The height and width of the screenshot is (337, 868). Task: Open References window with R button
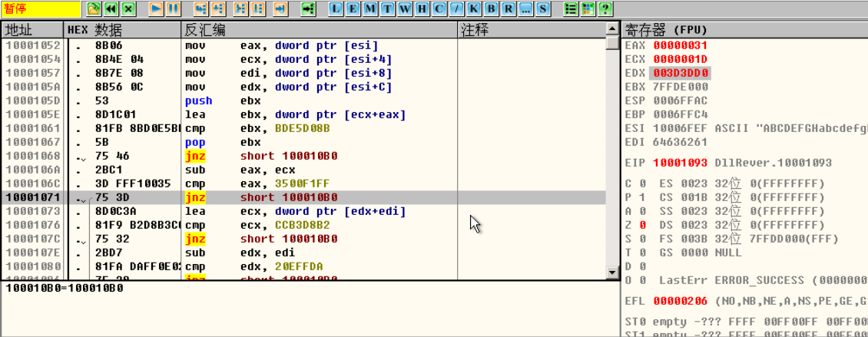tap(509, 8)
